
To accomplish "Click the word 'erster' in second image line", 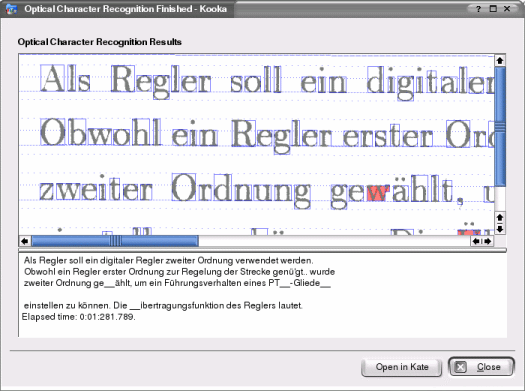I will (388, 137).
